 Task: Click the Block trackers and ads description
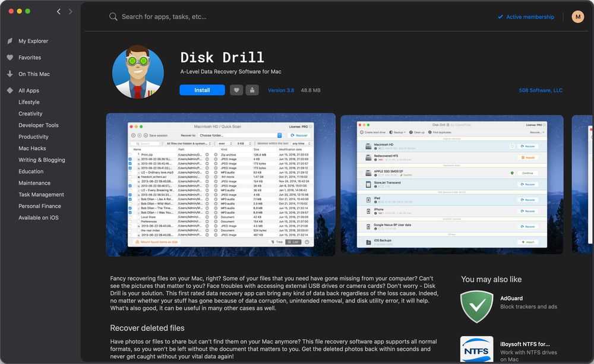pyautogui.click(x=529, y=307)
